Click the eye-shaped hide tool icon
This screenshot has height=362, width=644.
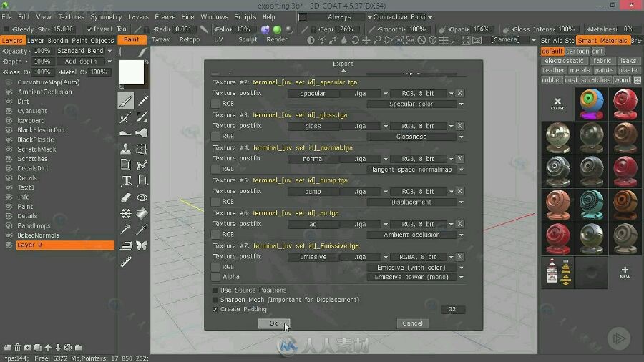142,198
